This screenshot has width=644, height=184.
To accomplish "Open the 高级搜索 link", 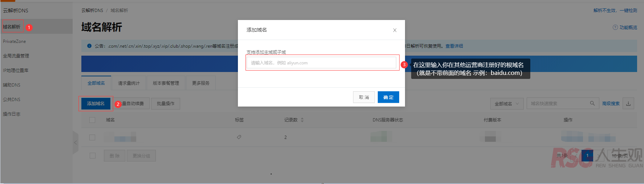I will [x=611, y=104].
